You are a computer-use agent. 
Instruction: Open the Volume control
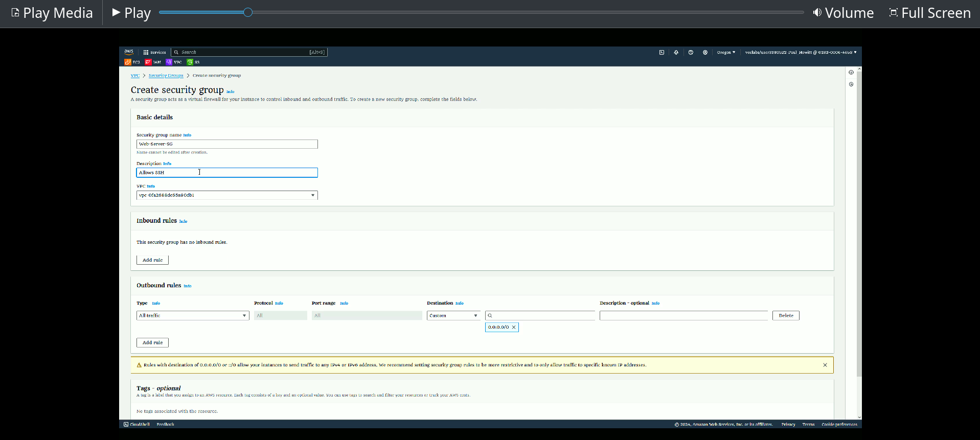coord(844,13)
